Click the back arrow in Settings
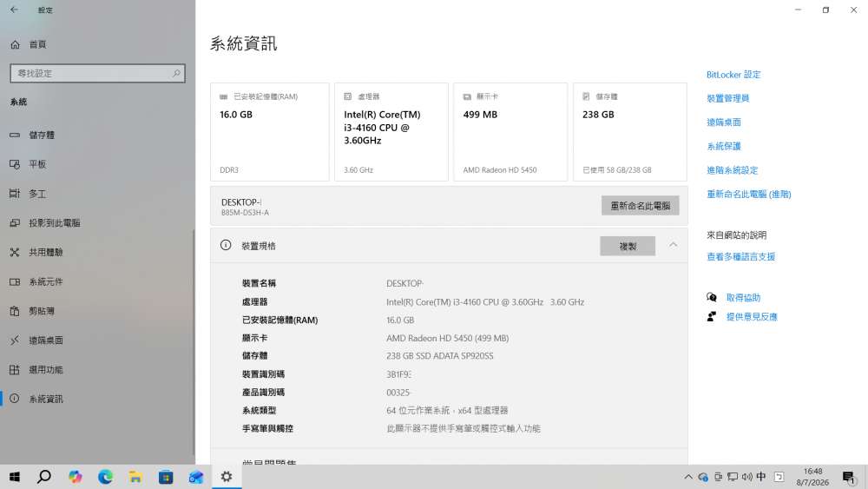The height and width of the screenshot is (489, 868). pyautogui.click(x=14, y=10)
